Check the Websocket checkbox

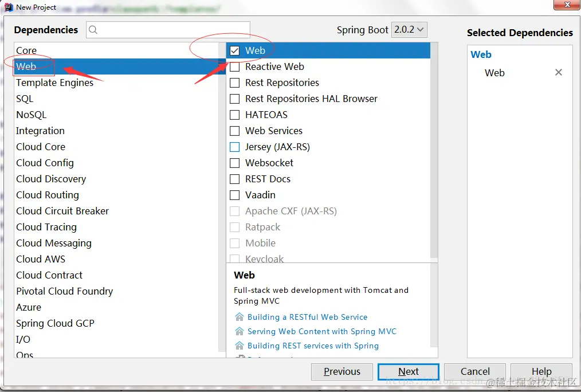click(x=234, y=163)
